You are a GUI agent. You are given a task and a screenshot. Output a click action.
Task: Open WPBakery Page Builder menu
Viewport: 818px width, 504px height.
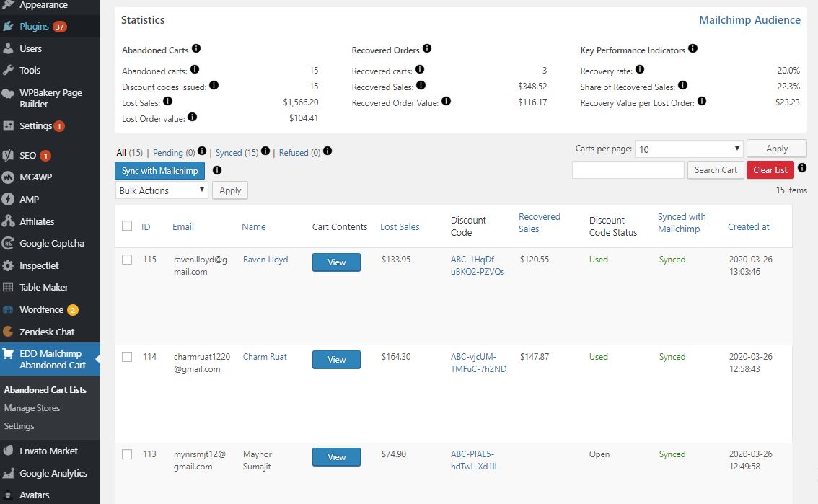pyautogui.click(x=50, y=98)
